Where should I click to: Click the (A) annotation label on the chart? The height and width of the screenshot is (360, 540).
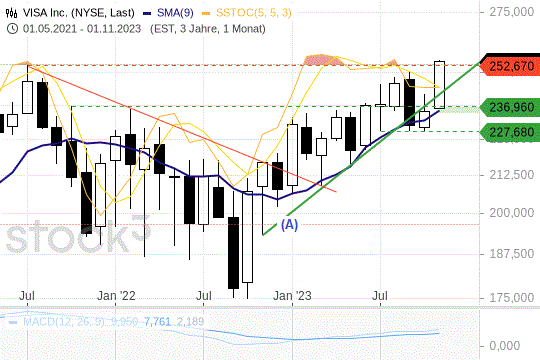pos(289,225)
